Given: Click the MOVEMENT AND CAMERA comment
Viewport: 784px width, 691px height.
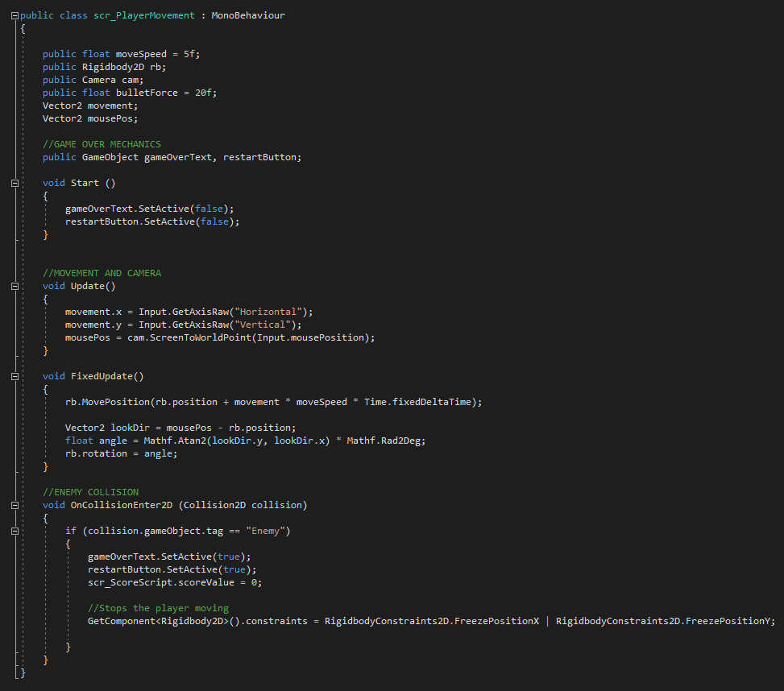Looking at the screenshot, I should tap(102, 273).
